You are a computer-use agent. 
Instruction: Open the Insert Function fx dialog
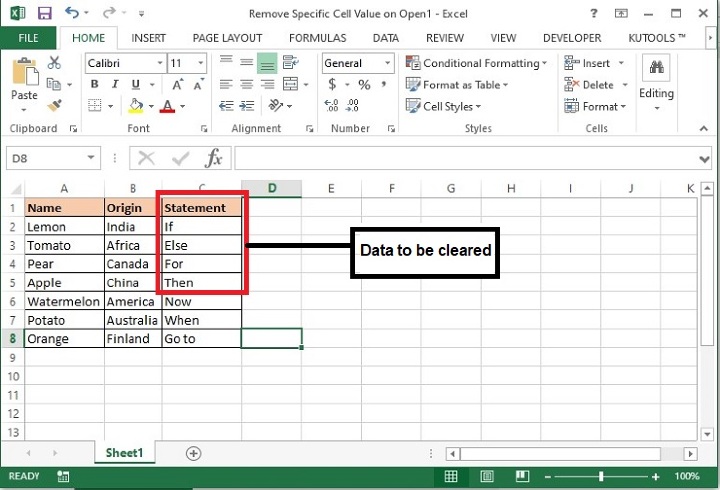point(214,158)
